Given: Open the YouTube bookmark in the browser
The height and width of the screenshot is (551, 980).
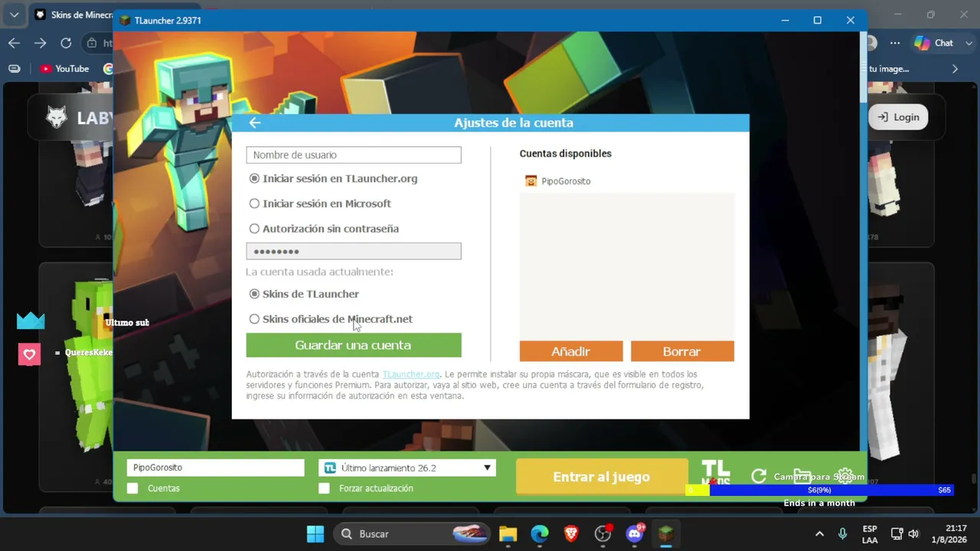Looking at the screenshot, I should pyautogui.click(x=65, y=69).
